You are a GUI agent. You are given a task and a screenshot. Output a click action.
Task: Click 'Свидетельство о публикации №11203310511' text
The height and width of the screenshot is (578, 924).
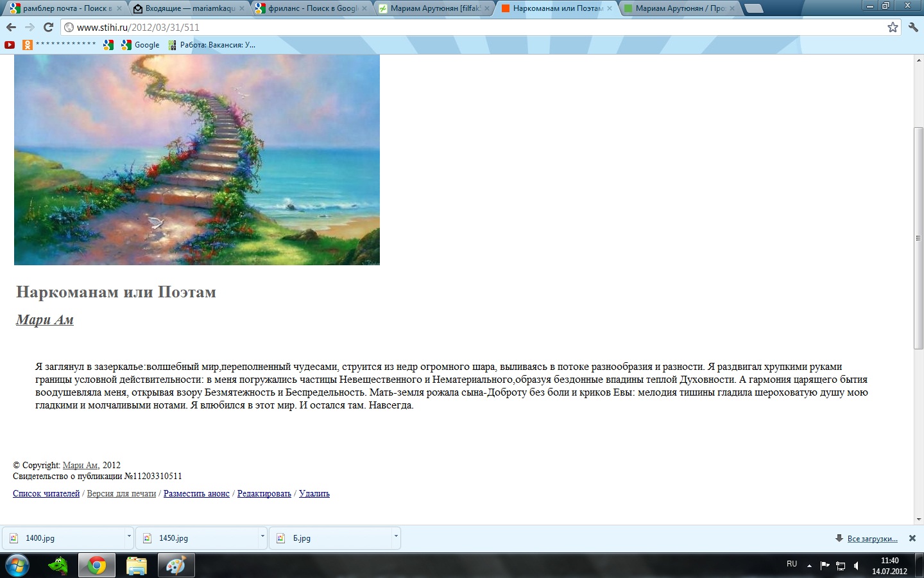tap(98, 476)
